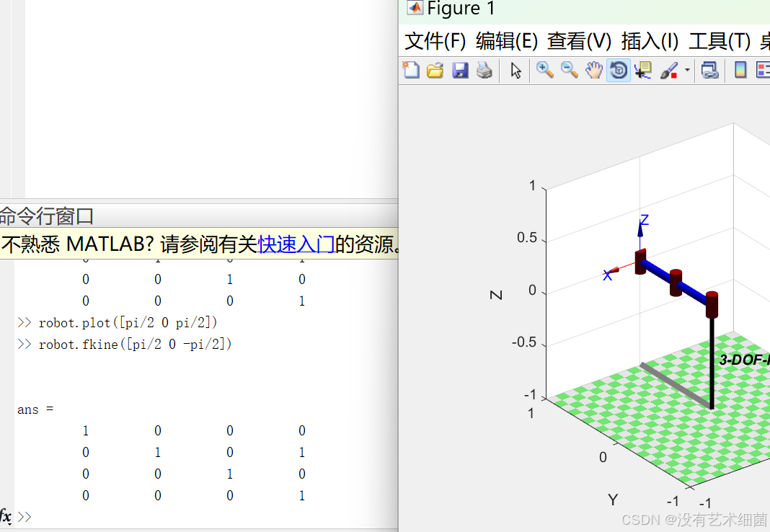Open the 查看(V) menu in Figure 1
The height and width of the screenshot is (532, 770).
tap(580, 41)
